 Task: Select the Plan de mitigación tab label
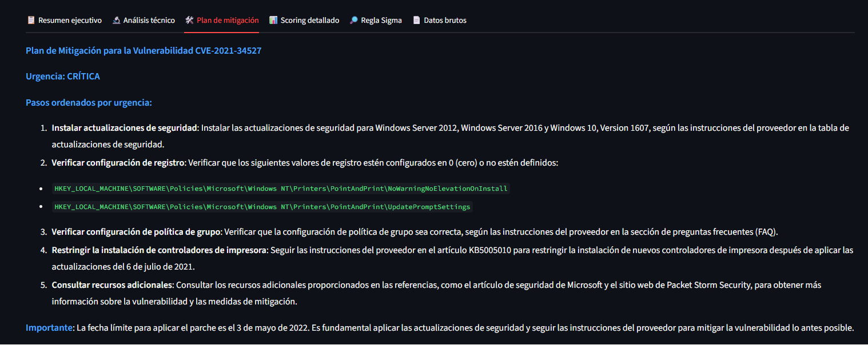coord(228,20)
